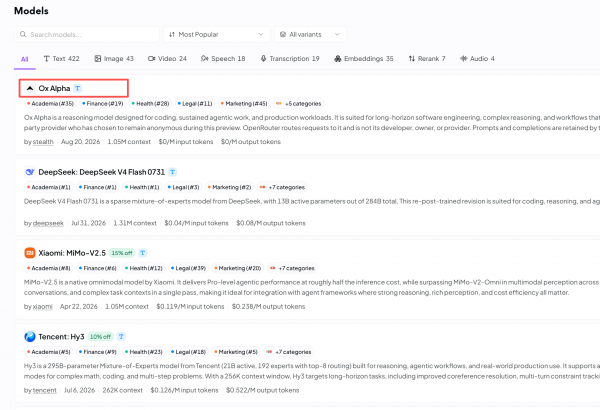Click Legal (#11) tag on Ox Alpha

[x=194, y=104]
